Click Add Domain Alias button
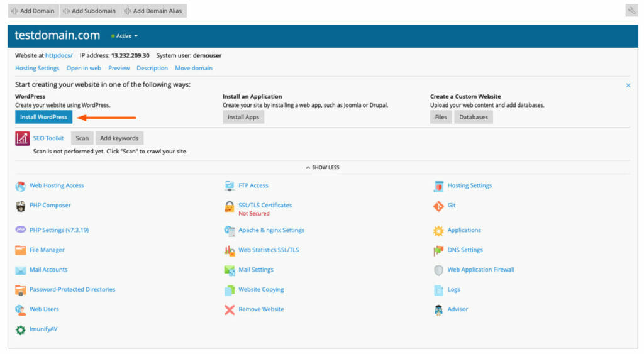The image size is (644, 354). 153,11
